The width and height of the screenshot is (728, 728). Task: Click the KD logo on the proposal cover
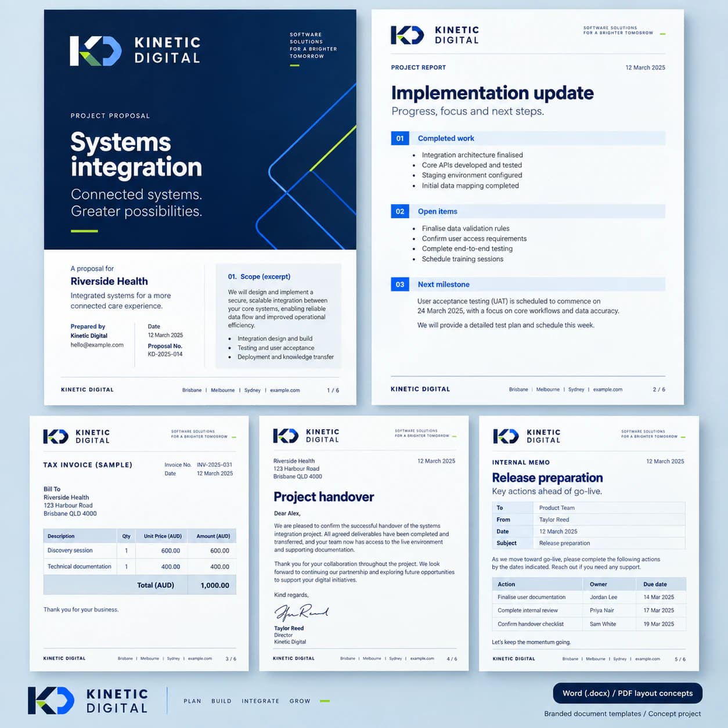coord(96,51)
